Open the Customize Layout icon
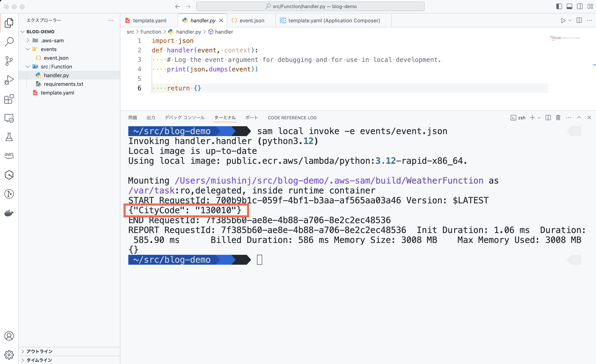Screen dimensions: 596x364 tap(590, 7)
